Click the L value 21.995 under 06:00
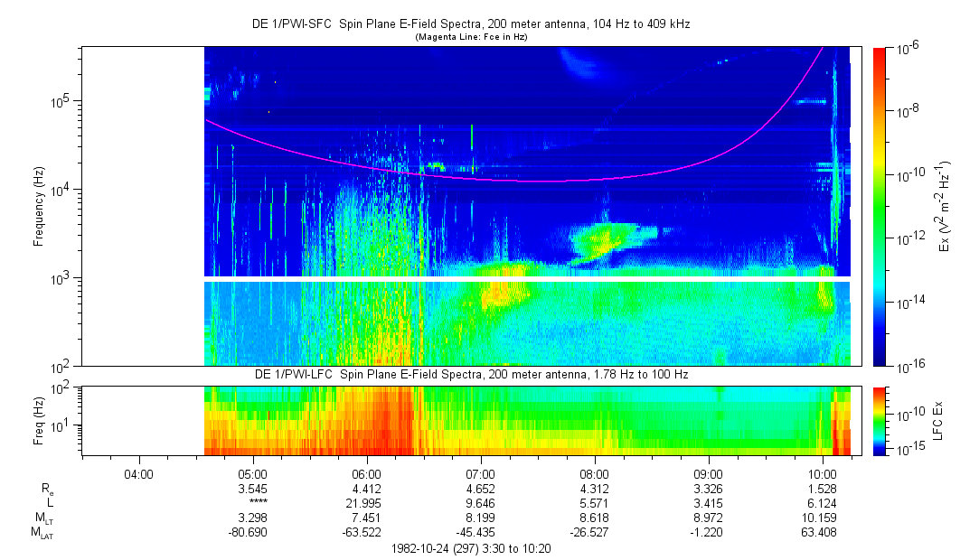Viewport: 979px width, 560px height. tap(366, 502)
